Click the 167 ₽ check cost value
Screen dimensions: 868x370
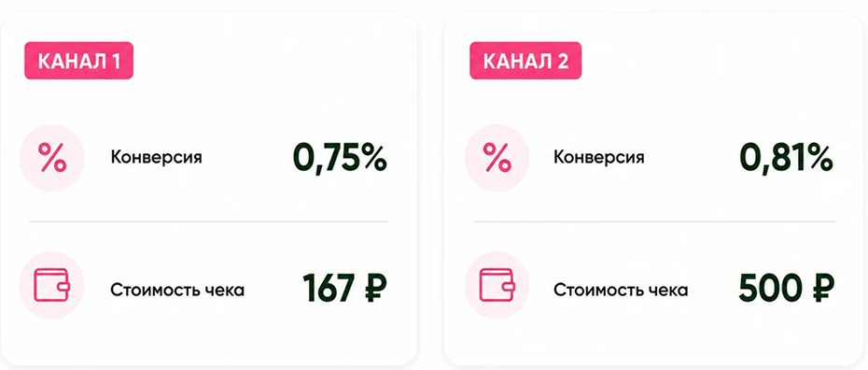[x=344, y=288]
